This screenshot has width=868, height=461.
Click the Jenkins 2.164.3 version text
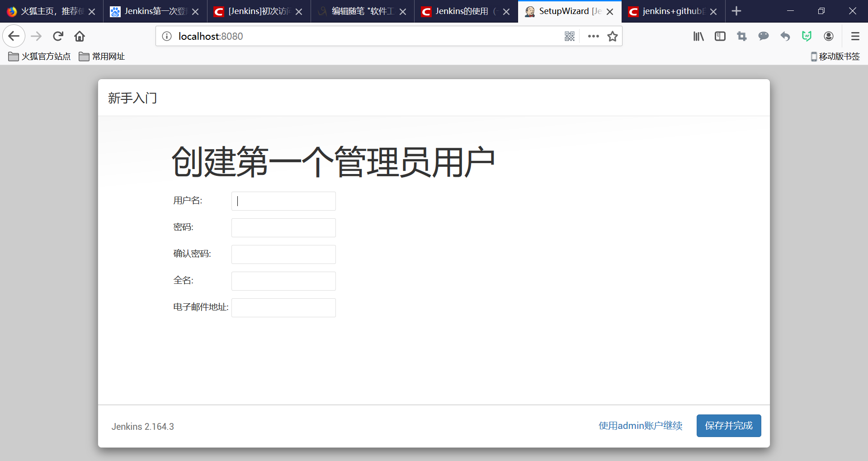[143, 427]
